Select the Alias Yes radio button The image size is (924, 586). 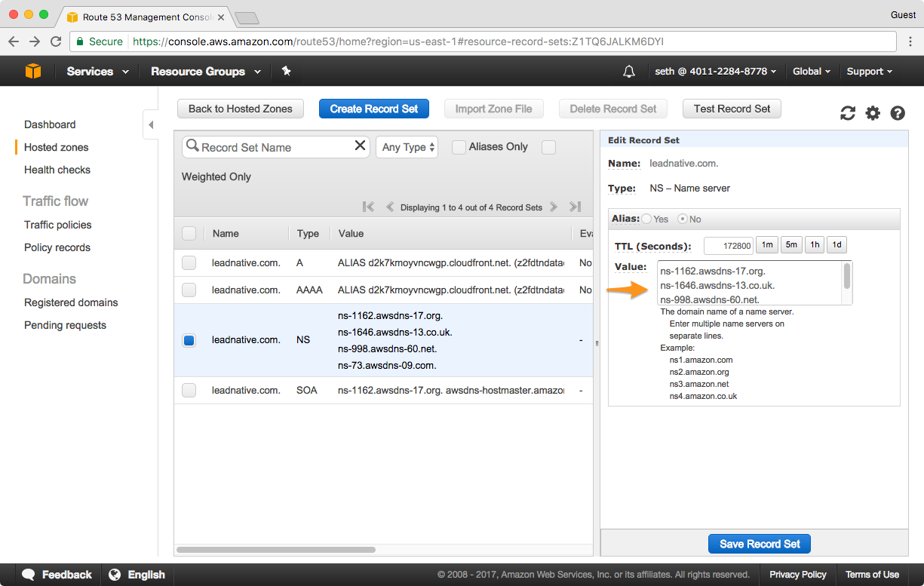coord(646,219)
